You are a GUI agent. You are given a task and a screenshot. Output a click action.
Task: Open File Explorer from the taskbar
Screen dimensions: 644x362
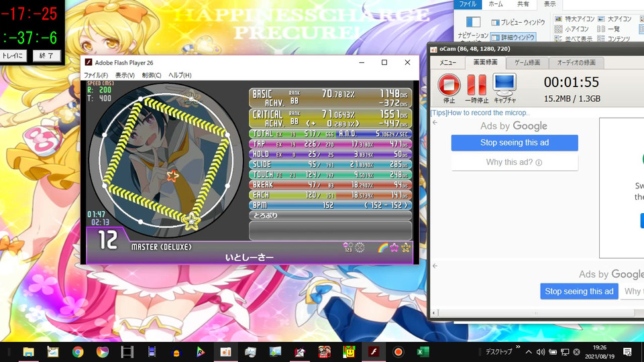pos(28,352)
